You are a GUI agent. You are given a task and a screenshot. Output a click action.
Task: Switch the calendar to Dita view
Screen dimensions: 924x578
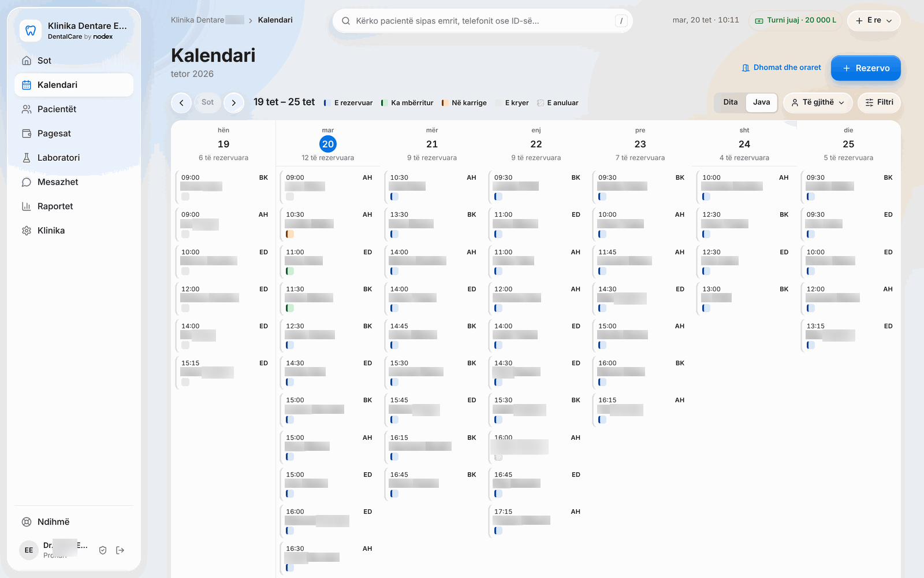pyautogui.click(x=731, y=102)
